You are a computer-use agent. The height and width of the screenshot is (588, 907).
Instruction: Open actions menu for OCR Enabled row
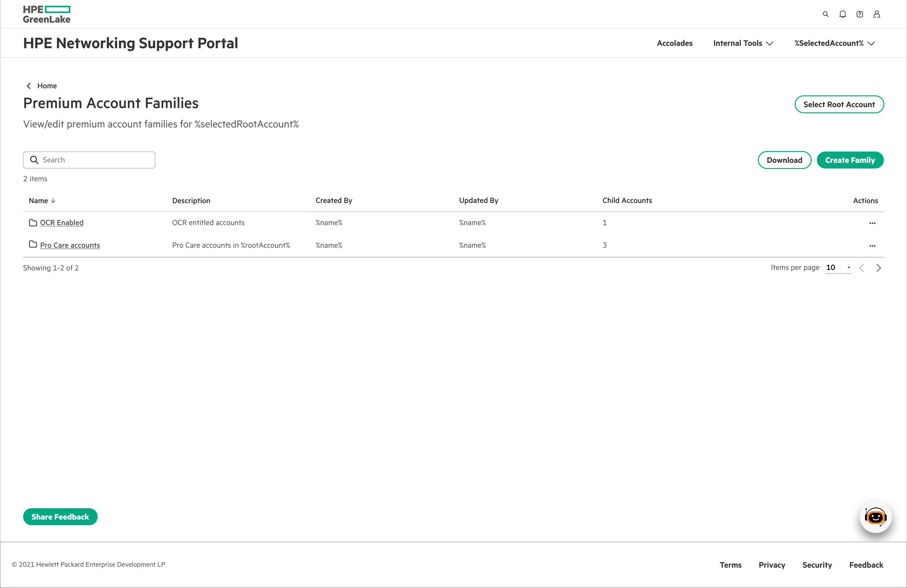click(x=872, y=223)
